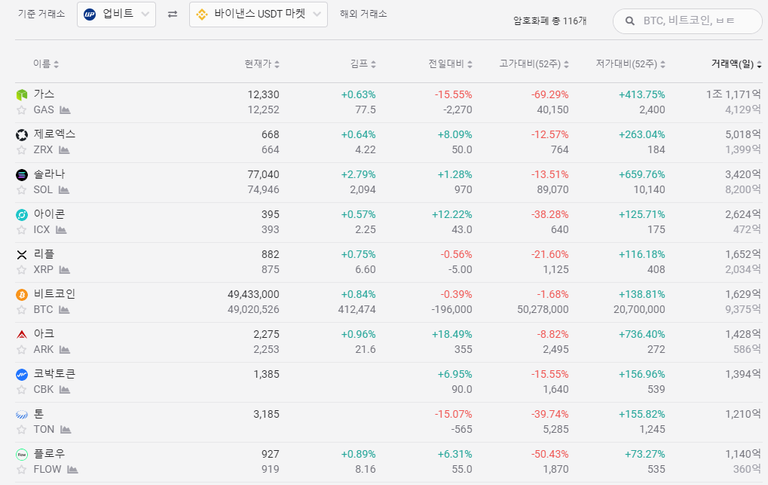This screenshot has width=768, height=485.
Task: Toggle favorite star for XRP
Action: (x=21, y=270)
